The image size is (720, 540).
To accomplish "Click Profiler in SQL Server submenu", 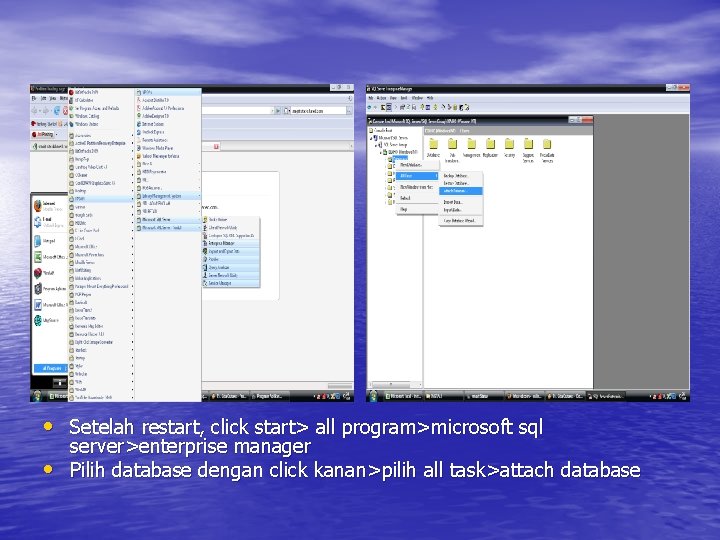I will 231,259.
